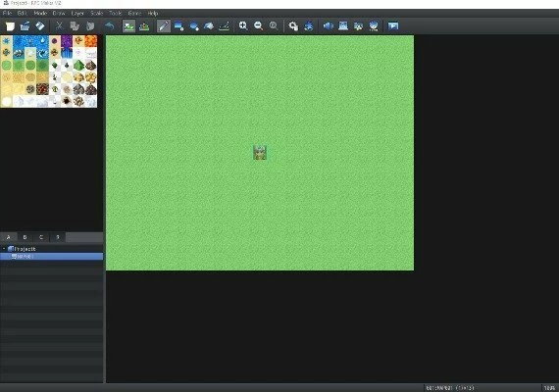Open the Game menu
The width and height of the screenshot is (559, 392).
pos(134,13)
